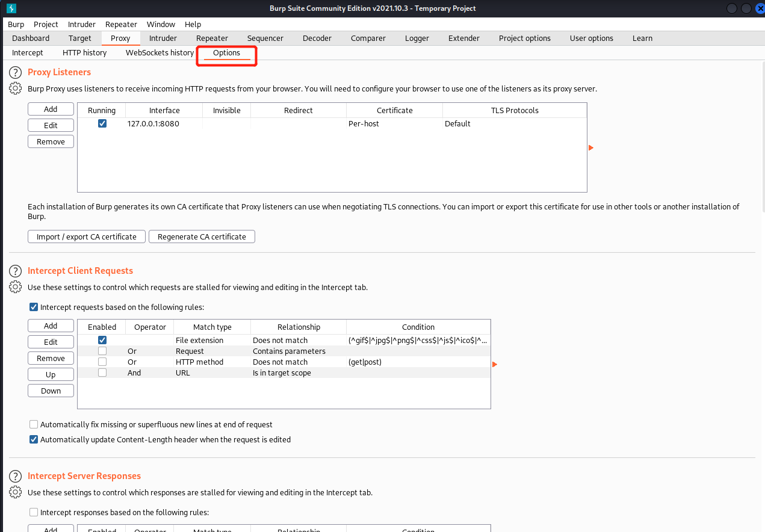This screenshot has height=532, width=765.
Task: Open the Burp menu
Action: (16, 24)
